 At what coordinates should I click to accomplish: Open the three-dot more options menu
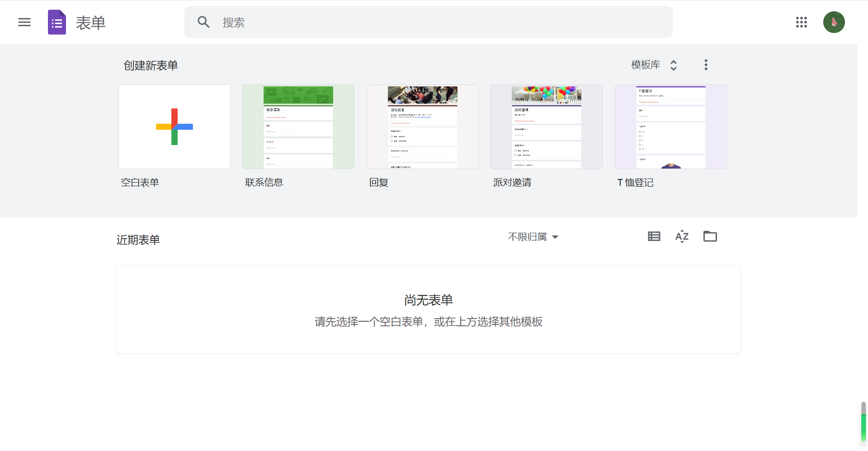point(706,65)
